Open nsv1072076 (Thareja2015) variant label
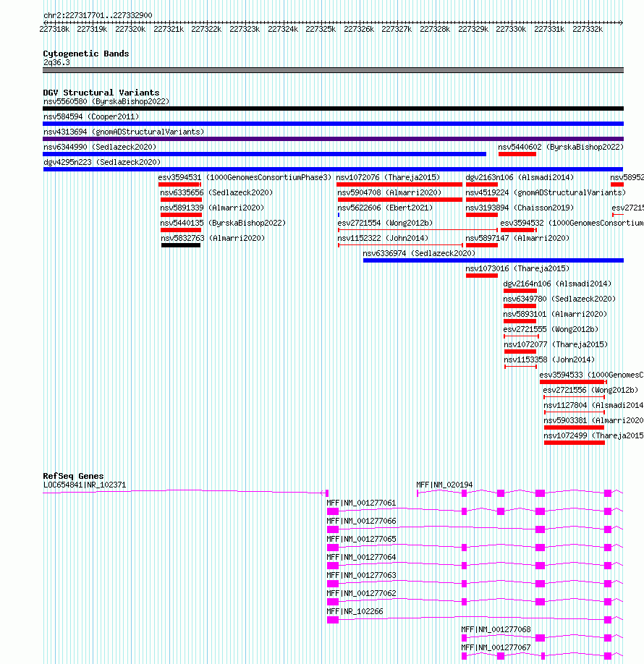This screenshot has width=644, height=664. 388,178
